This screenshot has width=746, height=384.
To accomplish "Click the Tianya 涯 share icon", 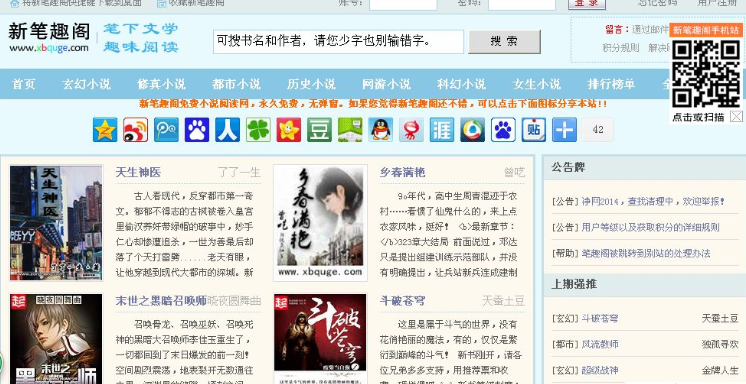I will 442,130.
